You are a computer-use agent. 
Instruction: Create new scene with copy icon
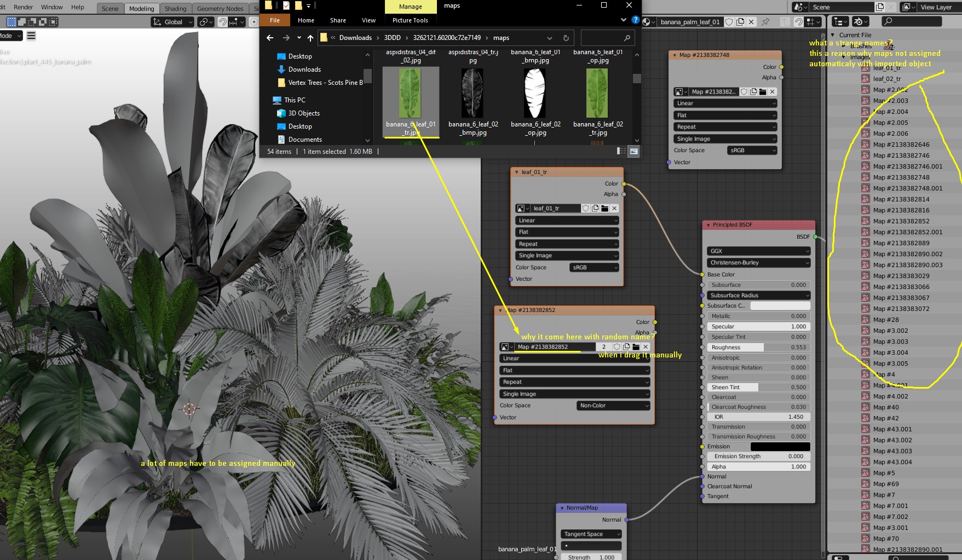(x=880, y=7)
